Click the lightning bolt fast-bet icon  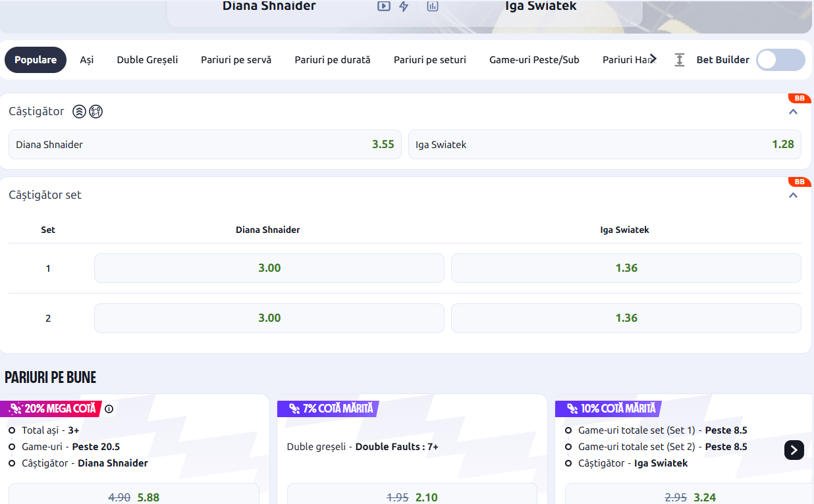[404, 6]
